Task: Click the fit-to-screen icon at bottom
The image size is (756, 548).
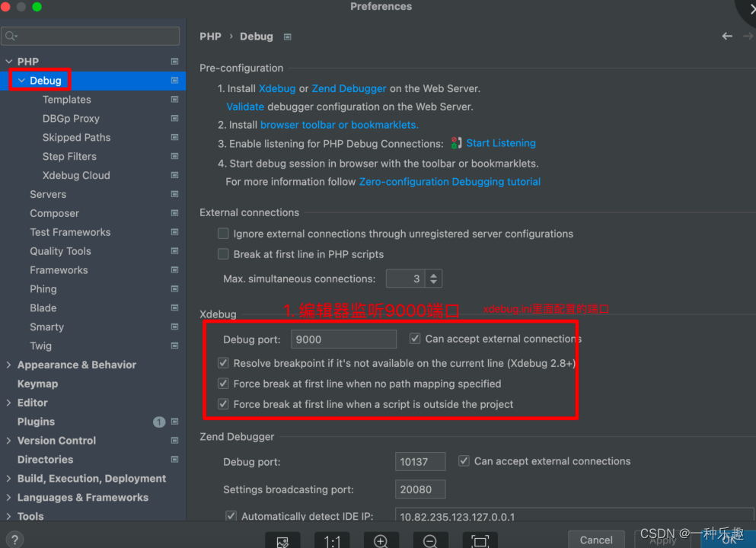Action: pos(480,541)
